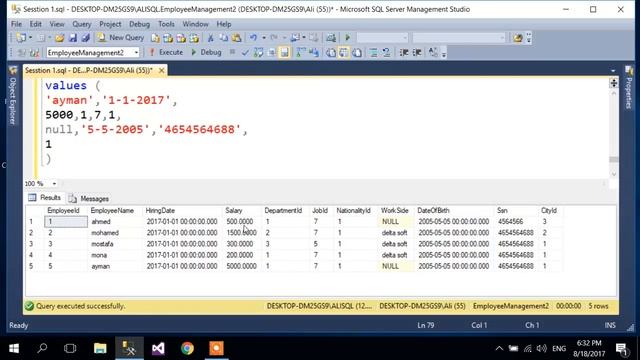The height and width of the screenshot is (360, 640).
Task: Click the New Query button
Action: click(x=121, y=38)
